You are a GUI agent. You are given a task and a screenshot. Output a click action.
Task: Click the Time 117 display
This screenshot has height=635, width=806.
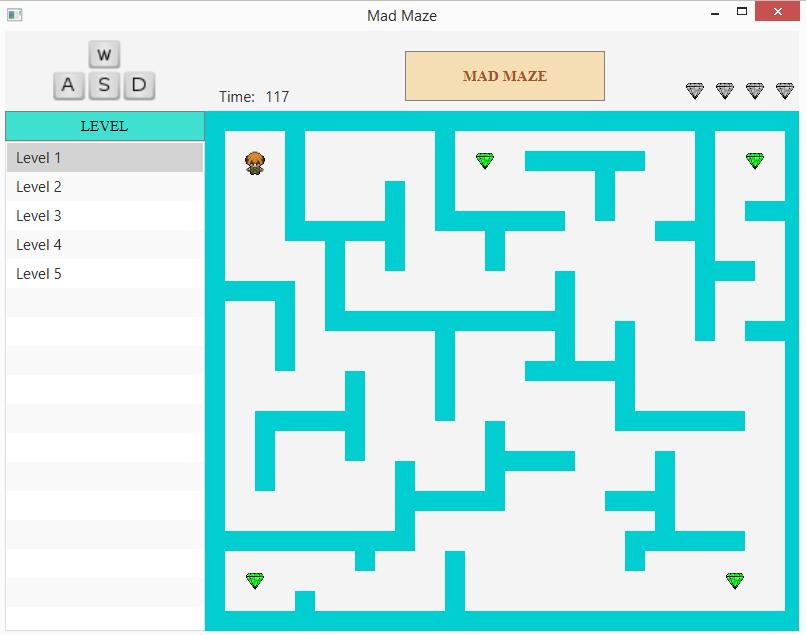[255, 96]
